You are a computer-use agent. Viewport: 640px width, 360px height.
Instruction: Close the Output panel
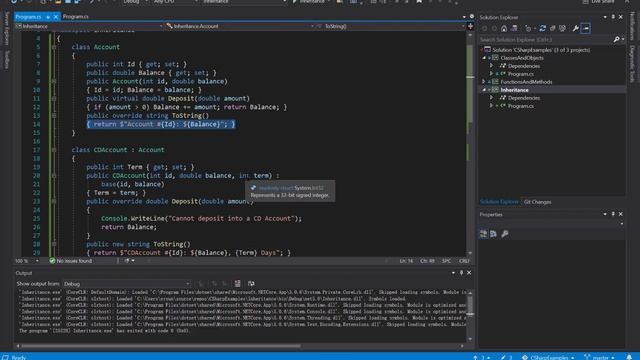[x=469, y=273]
